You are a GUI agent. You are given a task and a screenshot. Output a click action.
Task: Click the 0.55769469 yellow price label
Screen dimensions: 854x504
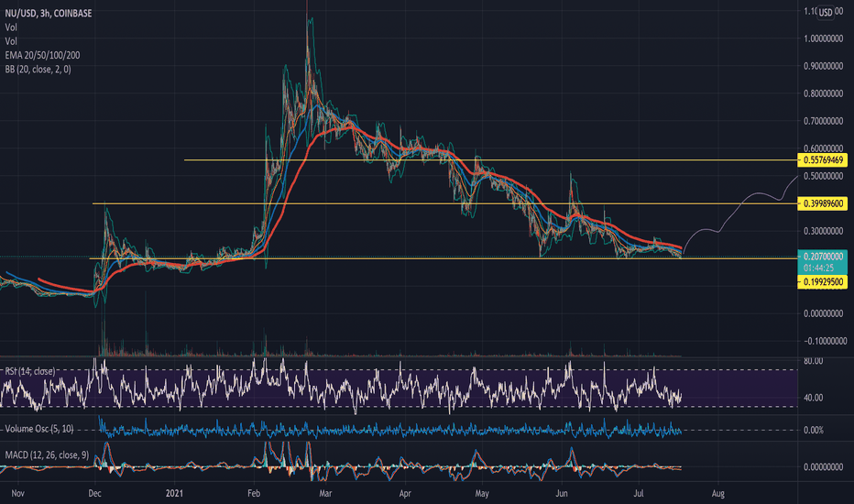click(823, 160)
